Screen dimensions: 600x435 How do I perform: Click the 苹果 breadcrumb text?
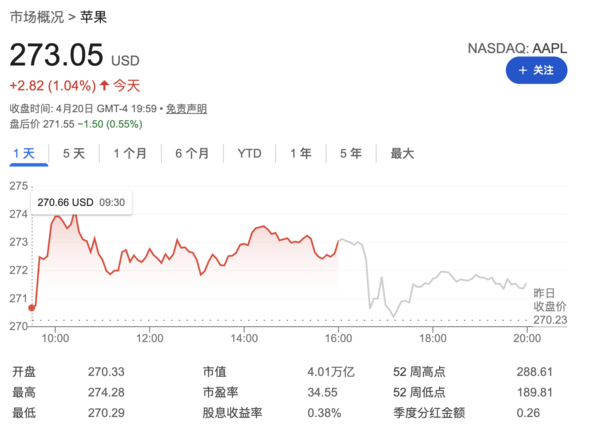[x=94, y=17]
